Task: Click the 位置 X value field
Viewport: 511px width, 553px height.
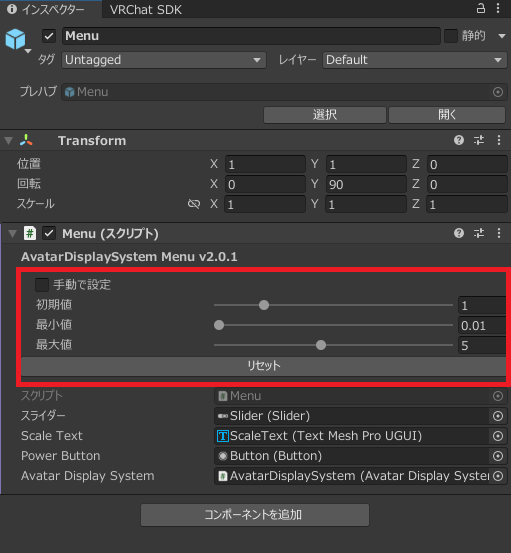Action: [x=265, y=164]
